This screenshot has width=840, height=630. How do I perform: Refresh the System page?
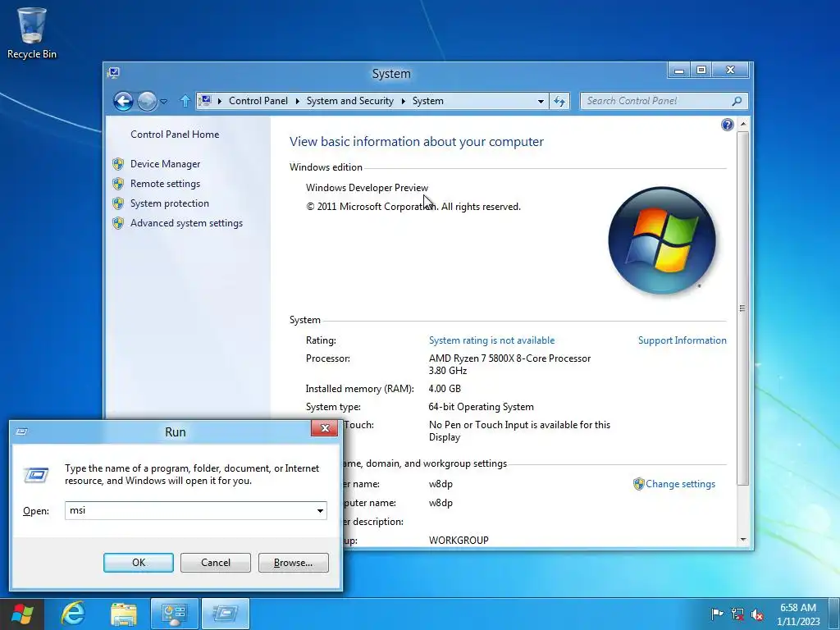(x=559, y=101)
